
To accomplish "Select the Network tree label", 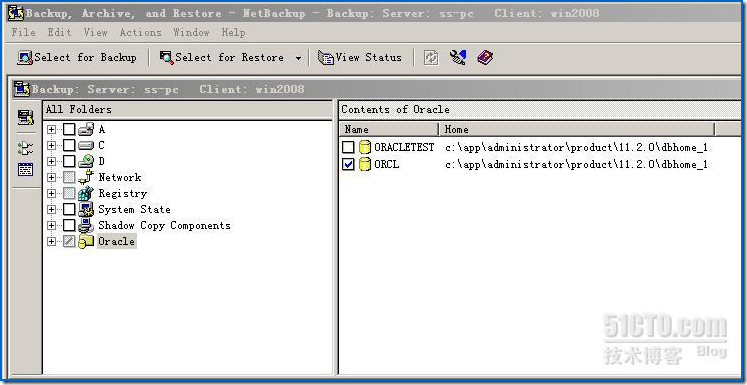I will click(120, 178).
